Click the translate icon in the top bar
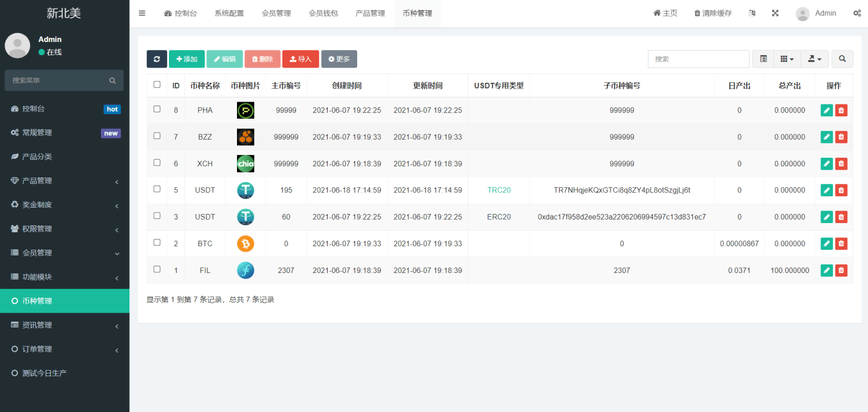This screenshot has width=868, height=412. [x=752, y=12]
